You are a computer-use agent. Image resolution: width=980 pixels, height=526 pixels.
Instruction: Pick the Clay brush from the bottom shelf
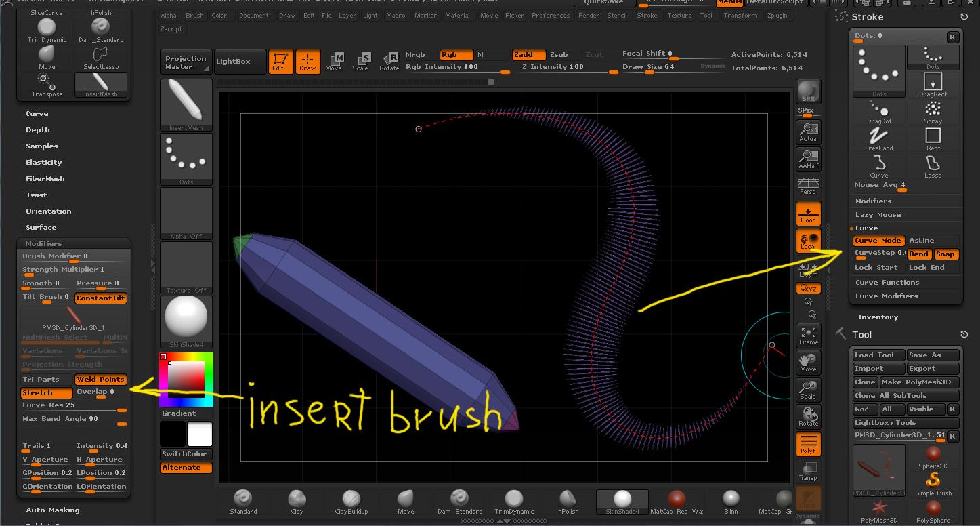(297, 502)
